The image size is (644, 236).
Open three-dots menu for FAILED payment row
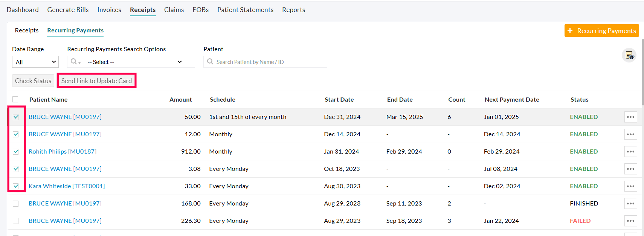(630, 221)
